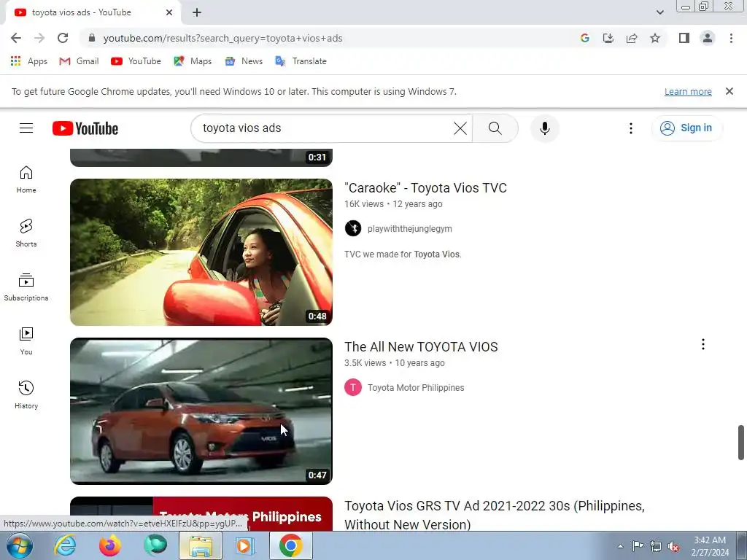Open File Explorer from the taskbar

201,545
